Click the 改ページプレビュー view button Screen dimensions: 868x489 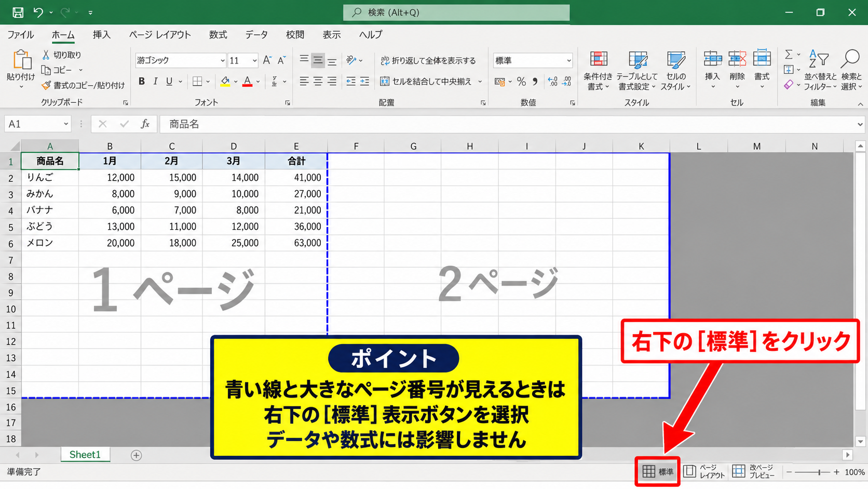point(753,472)
